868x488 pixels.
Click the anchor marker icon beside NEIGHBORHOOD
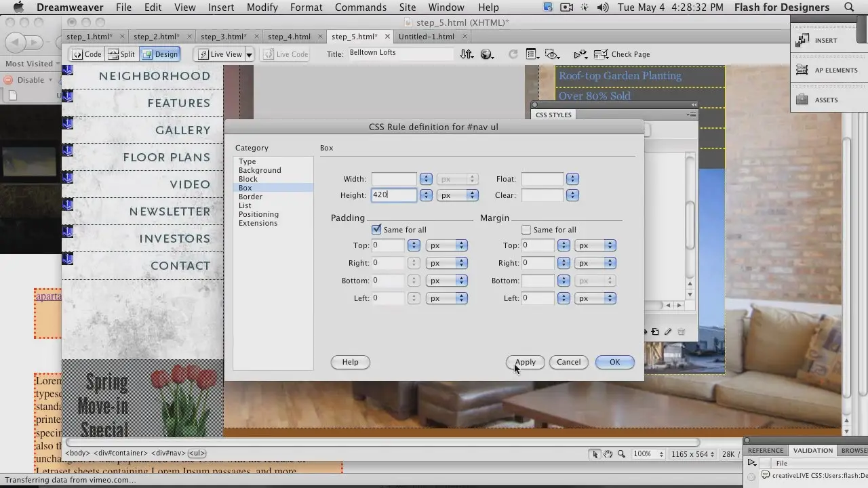[x=67, y=69]
